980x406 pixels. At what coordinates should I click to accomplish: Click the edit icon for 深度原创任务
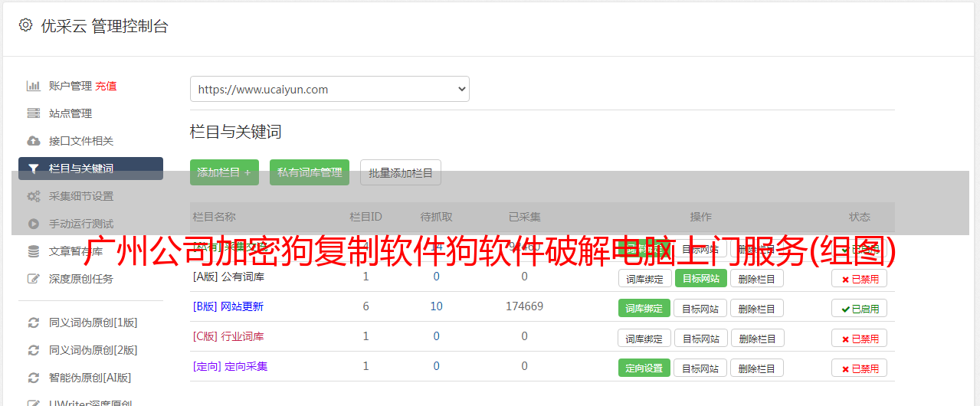34,279
